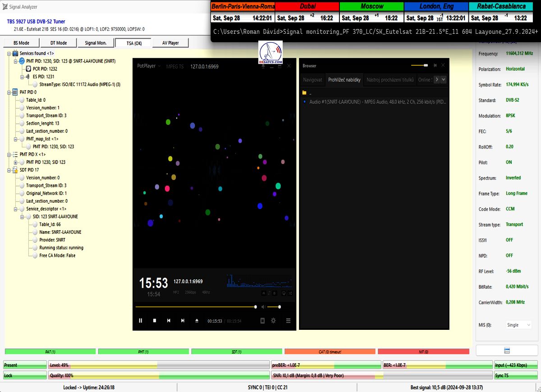The height and width of the screenshot is (392, 541).
Task: Click the BS Mode button
Action: 21,43
